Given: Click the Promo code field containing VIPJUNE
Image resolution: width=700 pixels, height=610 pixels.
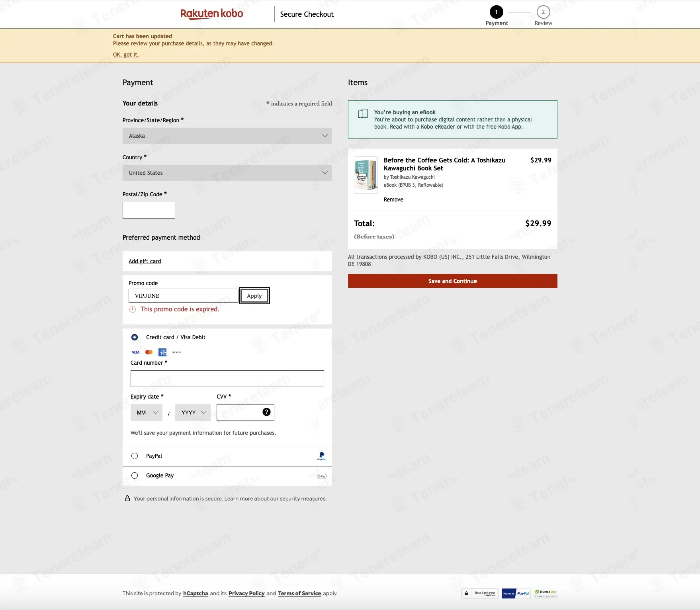Looking at the screenshot, I should (184, 296).
